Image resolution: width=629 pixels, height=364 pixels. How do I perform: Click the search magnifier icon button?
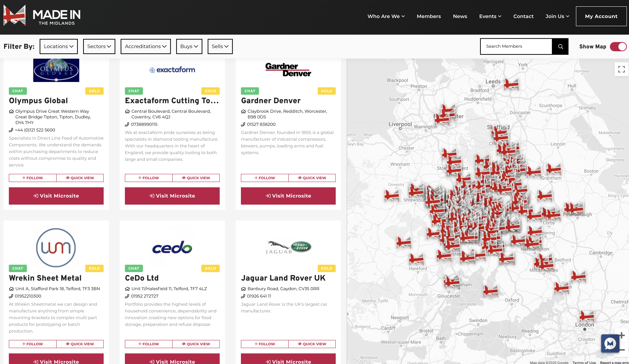click(x=560, y=46)
